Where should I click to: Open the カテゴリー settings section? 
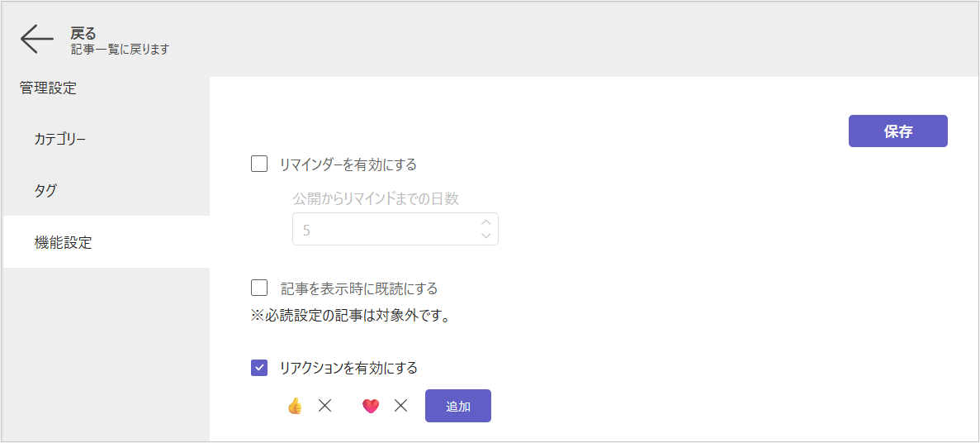click(x=59, y=138)
